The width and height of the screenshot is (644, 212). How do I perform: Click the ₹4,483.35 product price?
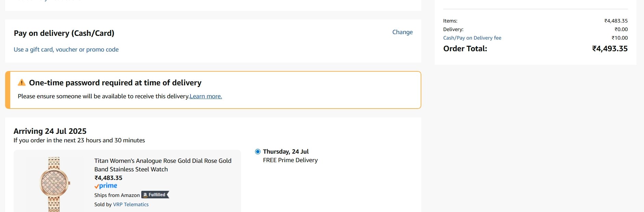click(x=108, y=178)
